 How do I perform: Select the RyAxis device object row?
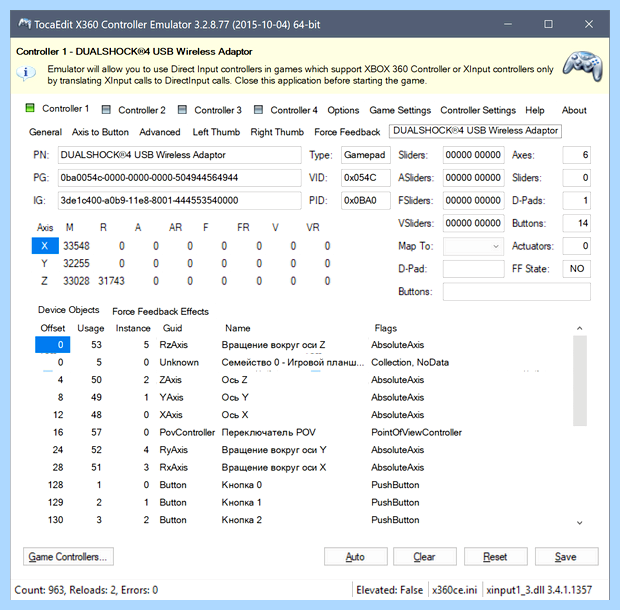coord(304,450)
